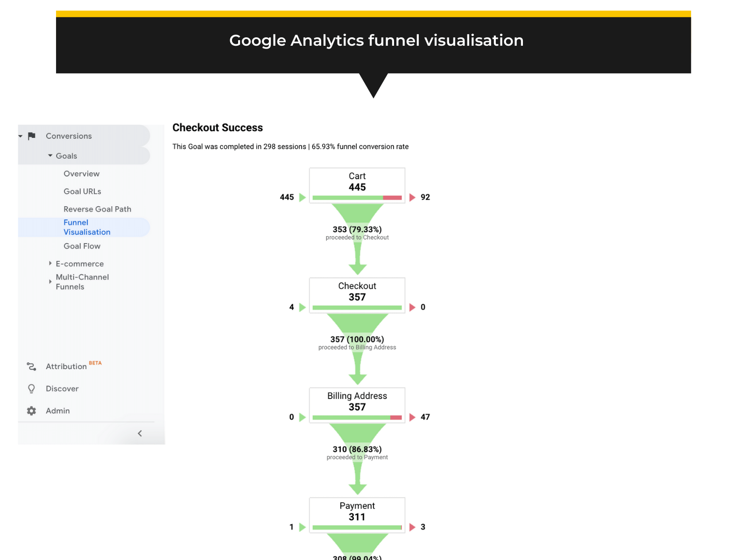Open Admin via the gear icon
The image size is (747, 560).
tap(31, 411)
